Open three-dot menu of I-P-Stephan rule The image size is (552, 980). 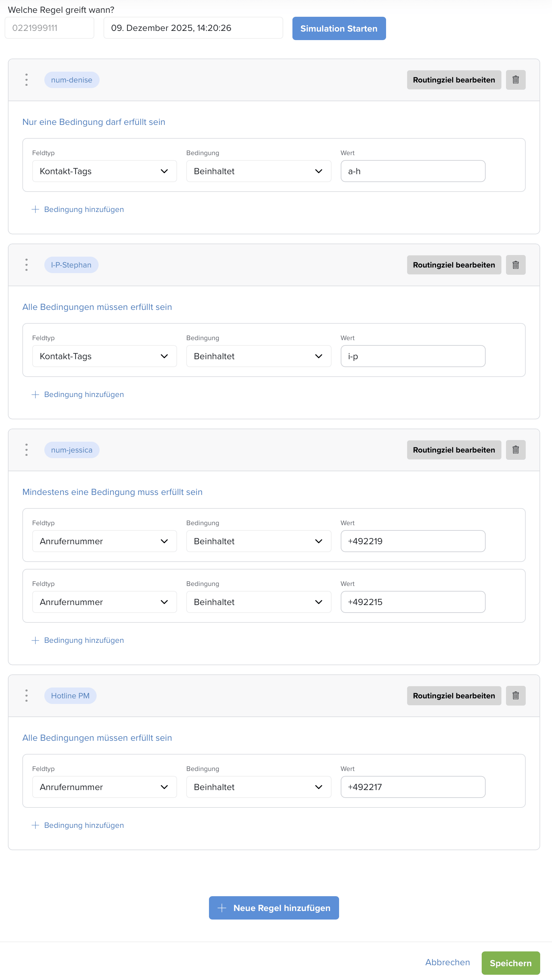tap(26, 265)
